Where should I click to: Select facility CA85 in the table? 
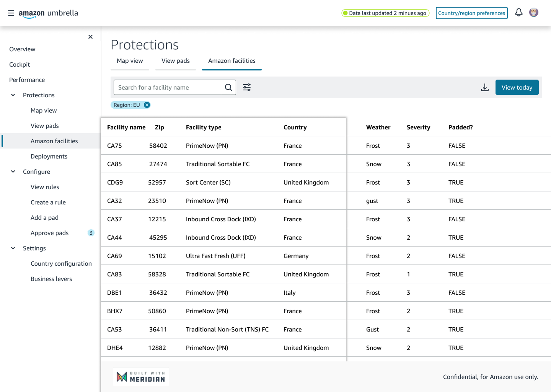114,164
